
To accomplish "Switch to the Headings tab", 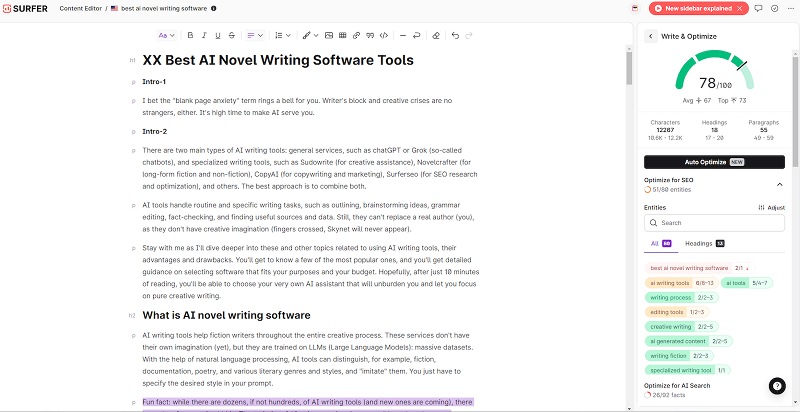I will [x=705, y=244].
